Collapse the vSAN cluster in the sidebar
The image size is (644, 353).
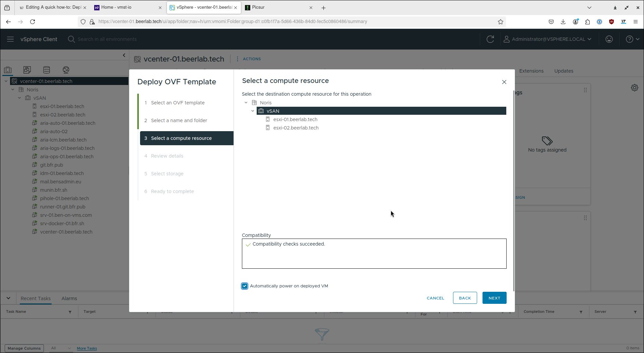[x=19, y=98]
